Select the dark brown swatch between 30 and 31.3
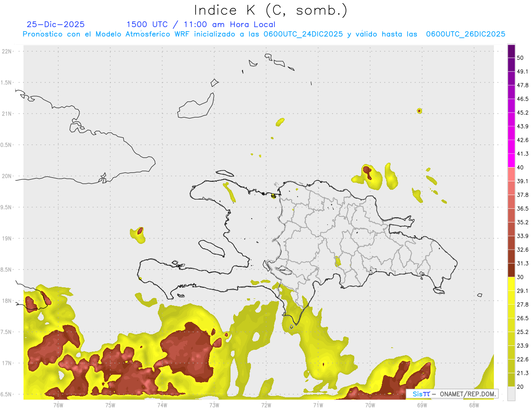The width and height of the screenshot is (532, 411). 511,270
